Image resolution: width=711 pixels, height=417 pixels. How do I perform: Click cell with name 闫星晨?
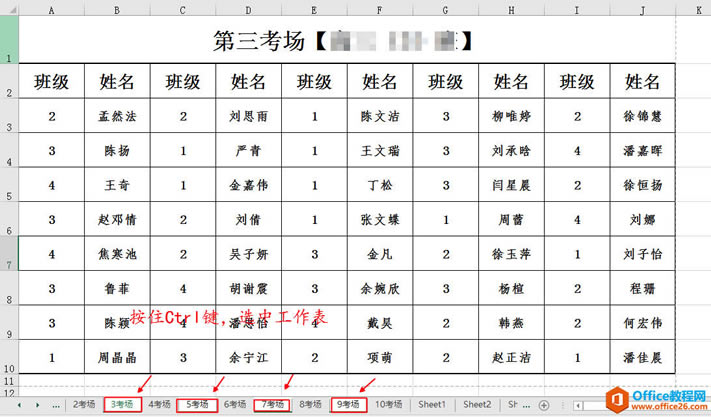pyautogui.click(x=511, y=184)
